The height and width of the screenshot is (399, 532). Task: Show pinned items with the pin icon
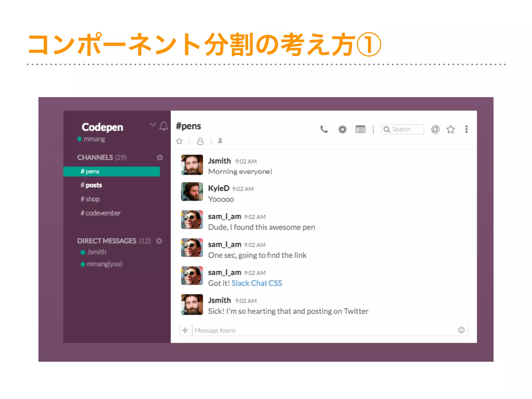tap(220, 141)
